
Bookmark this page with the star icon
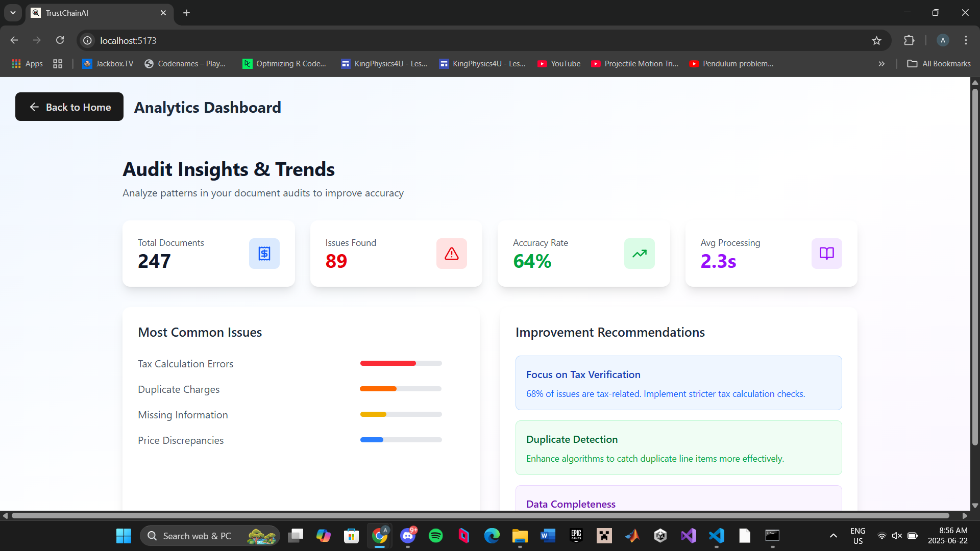point(876,41)
